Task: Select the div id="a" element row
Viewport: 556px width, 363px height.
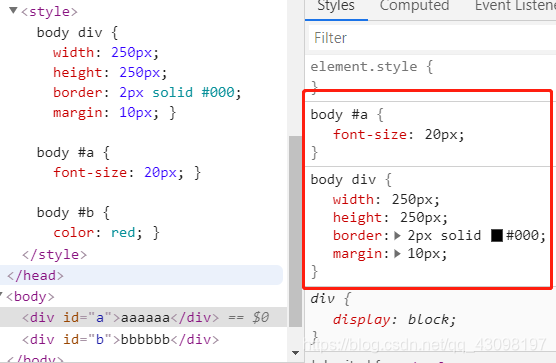Action: (143, 317)
